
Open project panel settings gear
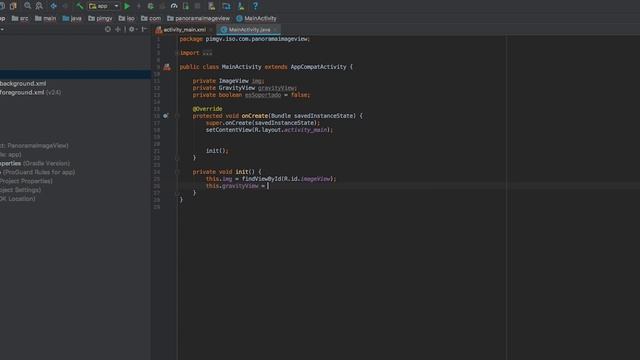point(132,29)
